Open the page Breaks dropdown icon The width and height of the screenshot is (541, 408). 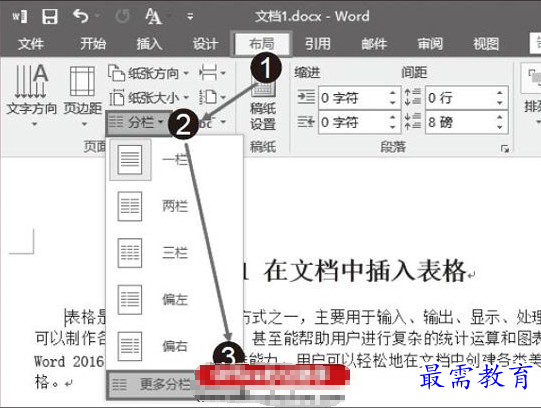pyautogui.click(x=212, y=73)
